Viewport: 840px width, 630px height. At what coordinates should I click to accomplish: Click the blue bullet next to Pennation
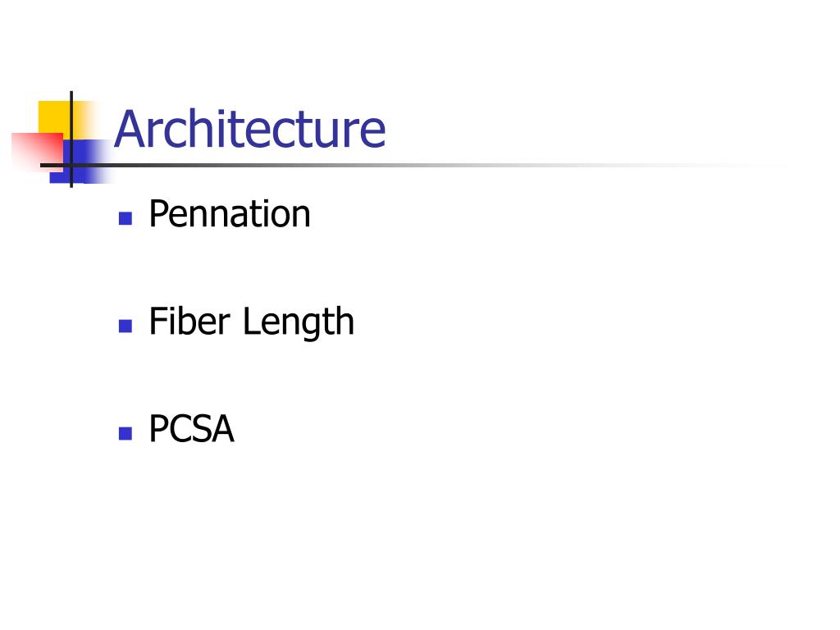(126, 218)
